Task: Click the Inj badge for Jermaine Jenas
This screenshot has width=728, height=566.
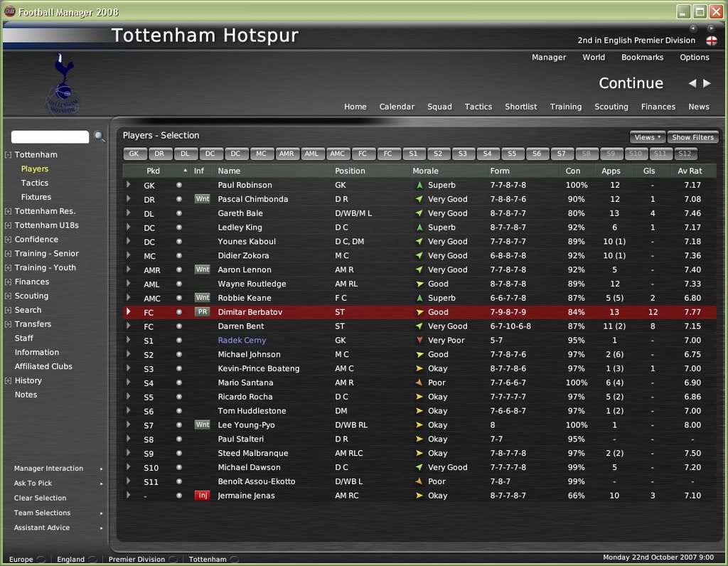Action: click(203, 496)
